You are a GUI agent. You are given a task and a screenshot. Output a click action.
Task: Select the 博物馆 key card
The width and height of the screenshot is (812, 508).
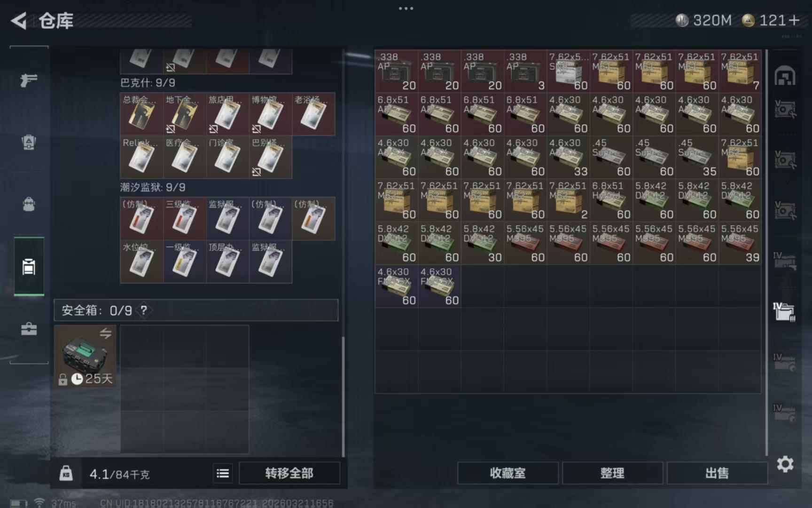[x=270, y=114]
